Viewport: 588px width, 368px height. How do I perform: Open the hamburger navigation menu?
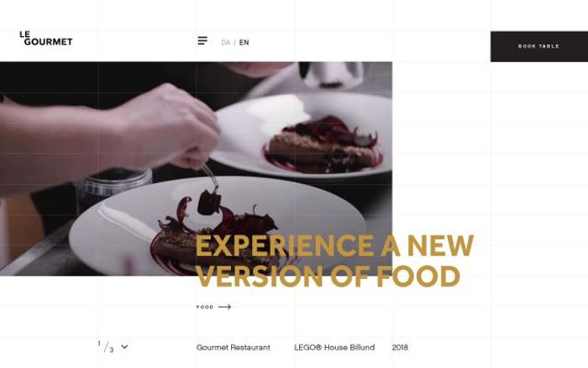[202, 40]
